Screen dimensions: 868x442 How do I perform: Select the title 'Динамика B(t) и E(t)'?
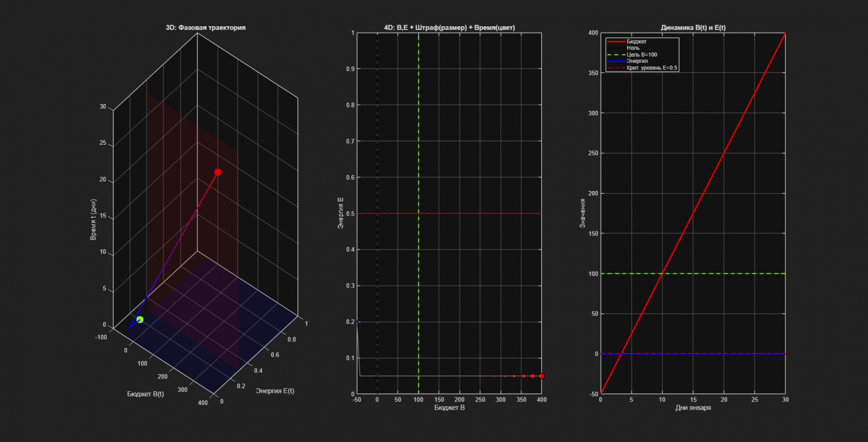click(x=693, y=27)
